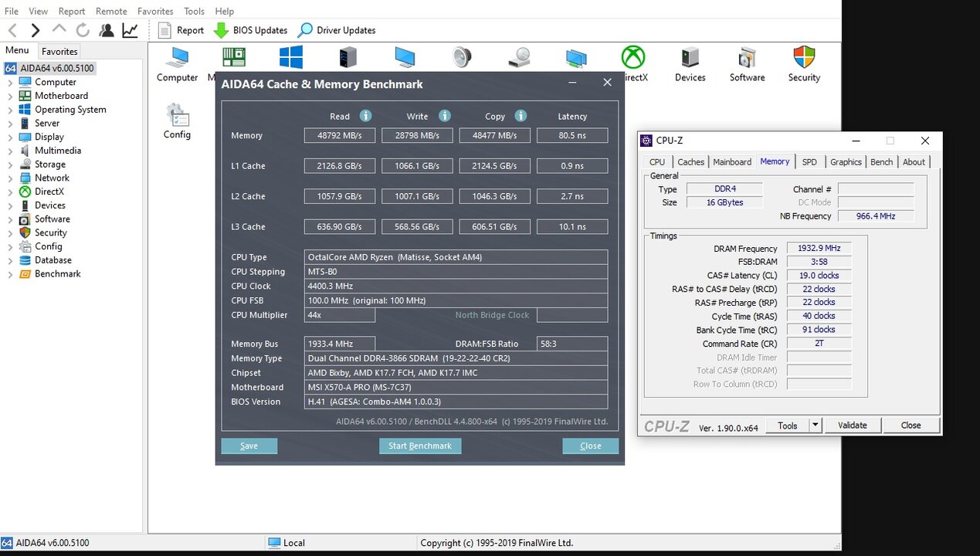Screen dimensions: 980x556
Task: Open Driver Updates from the toolbar
Action: [337, 30]
